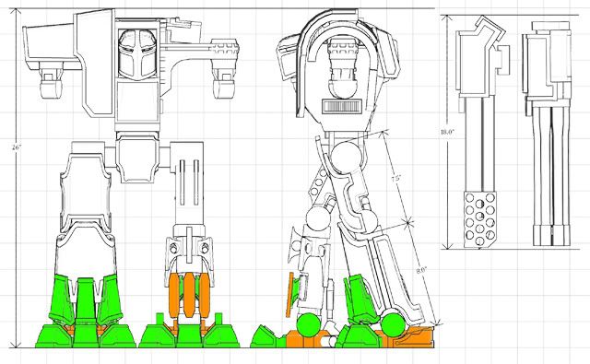Select the 18.0" weapon length dimension label
Image resolution: width=590 pixels, height=364 pixels.
pyautogui.click(x=447, y=132)
